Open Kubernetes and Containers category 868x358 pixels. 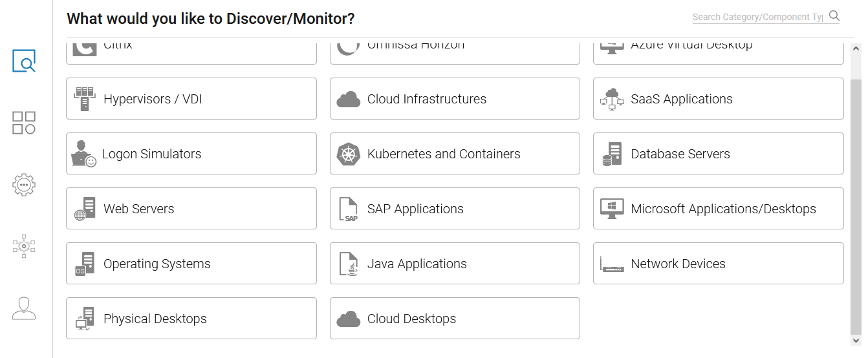coord(455,154)
